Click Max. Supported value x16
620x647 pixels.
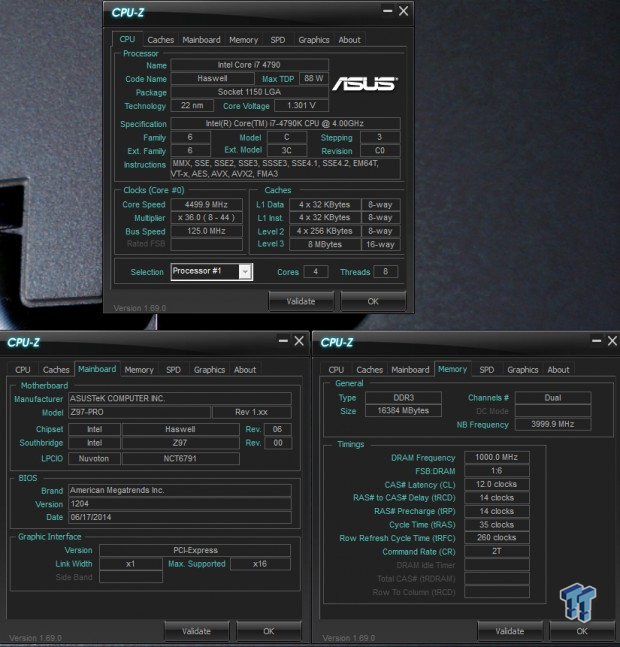click(260, 564)
